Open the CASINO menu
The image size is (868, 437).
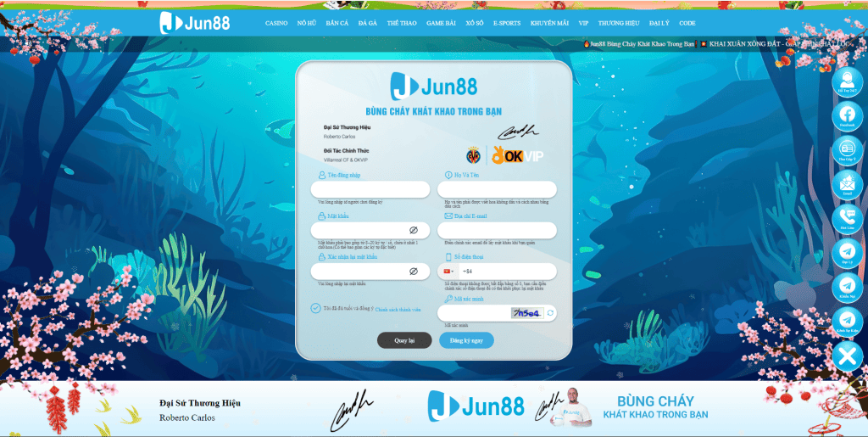(x=276, y=24)
